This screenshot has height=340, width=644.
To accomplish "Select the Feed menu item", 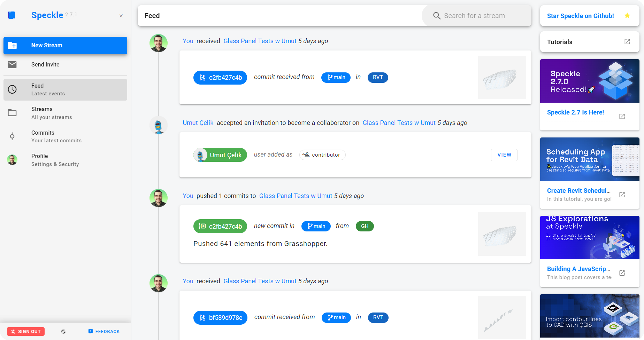I will click(x=65, y=89).
